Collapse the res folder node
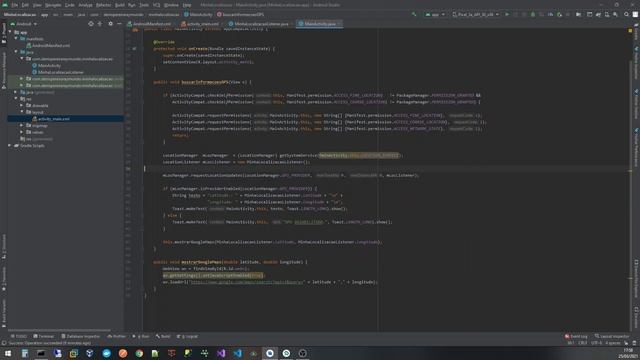This screenshot has width=640, height=360. [16, 98]
